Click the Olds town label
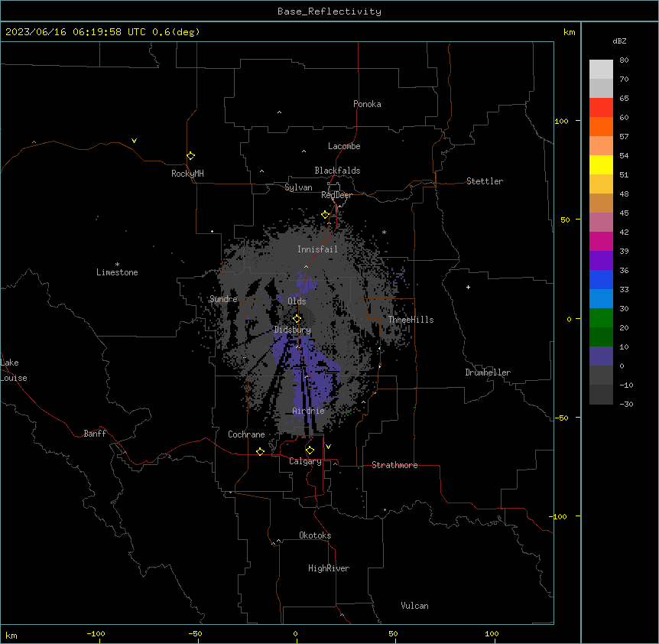This screenshot has width=659, height=644. tap(297, 301)
